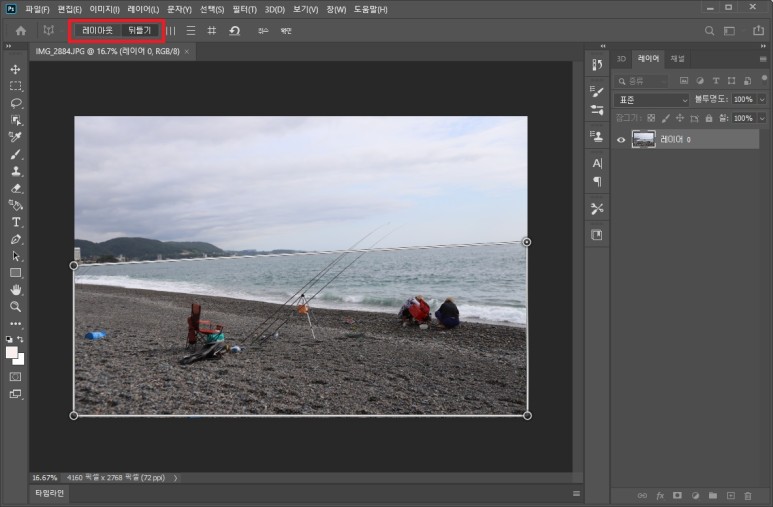Select the Rectangle shape tool
The image size is (773, 507).
tap(15, 273)
